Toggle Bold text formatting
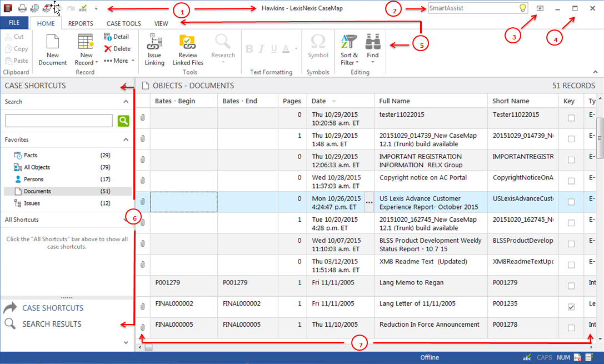Viewport: 604px width, 364px height. (249, 49)
